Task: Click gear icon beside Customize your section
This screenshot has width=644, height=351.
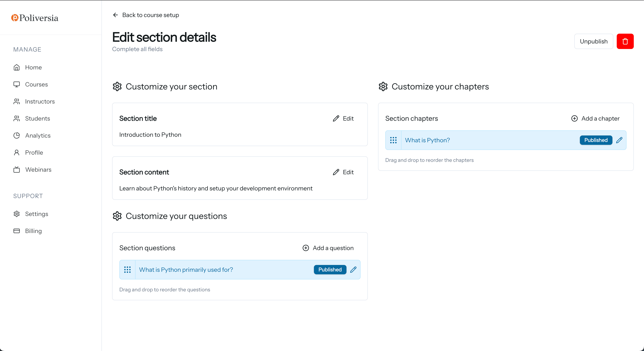Action: [x=117, y=86]
